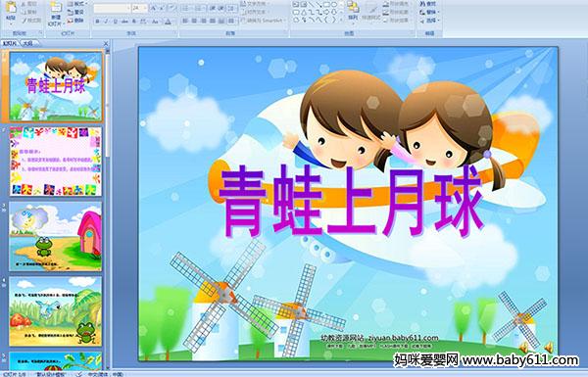Click the increase font size icon

(x=154, y=8)
